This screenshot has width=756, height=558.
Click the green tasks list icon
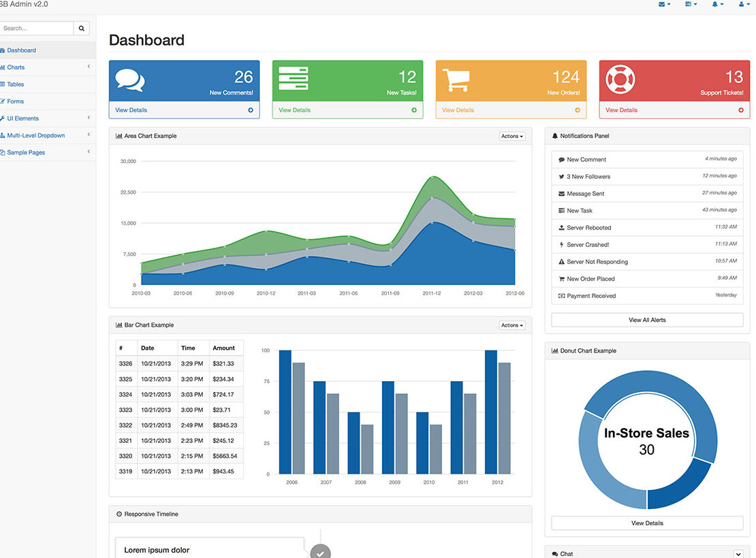coord(293,78)
